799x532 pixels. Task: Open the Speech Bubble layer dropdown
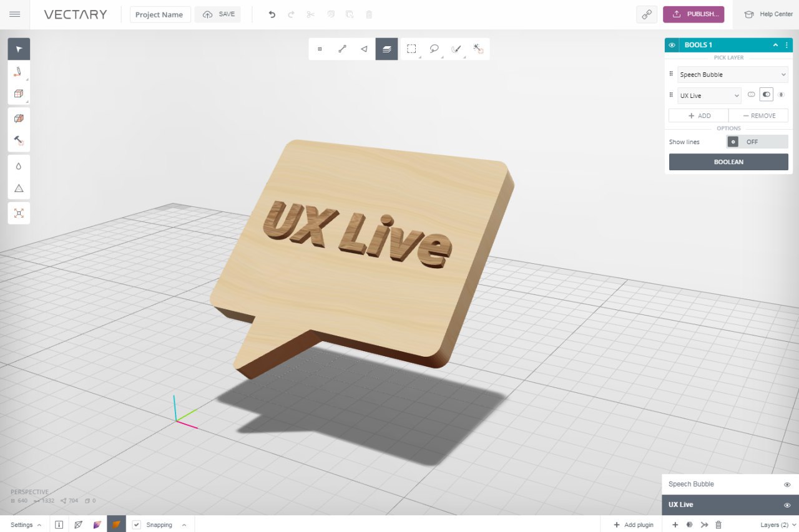click(x=733, y=74)
